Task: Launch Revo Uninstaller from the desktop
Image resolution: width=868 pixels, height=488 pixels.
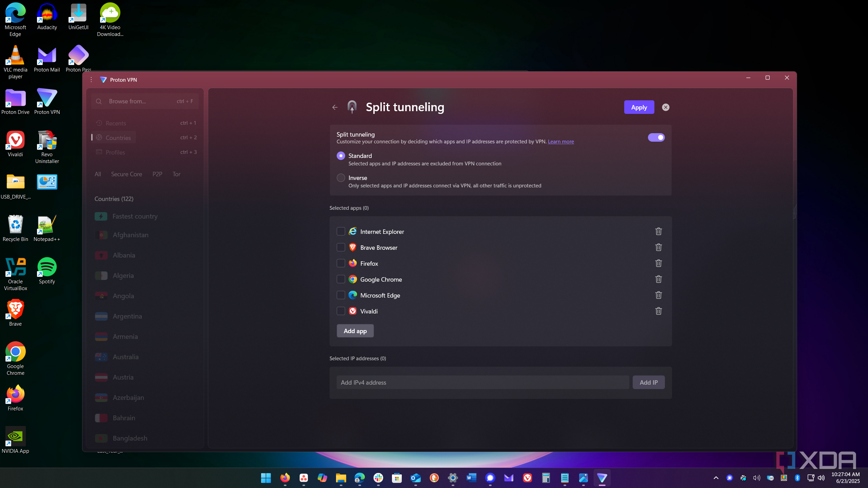Action: coord(47,147)
